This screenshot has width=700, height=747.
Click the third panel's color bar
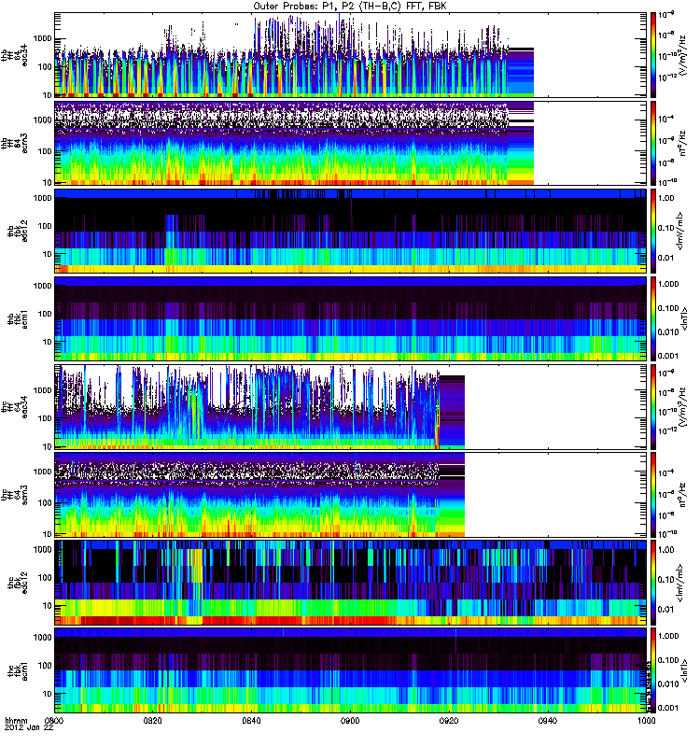[654, 230]
